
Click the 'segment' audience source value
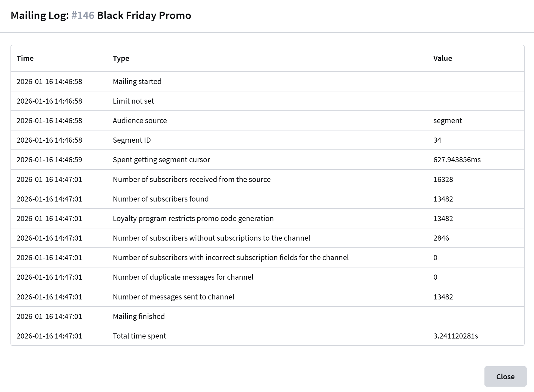click(x=448, y=121)
